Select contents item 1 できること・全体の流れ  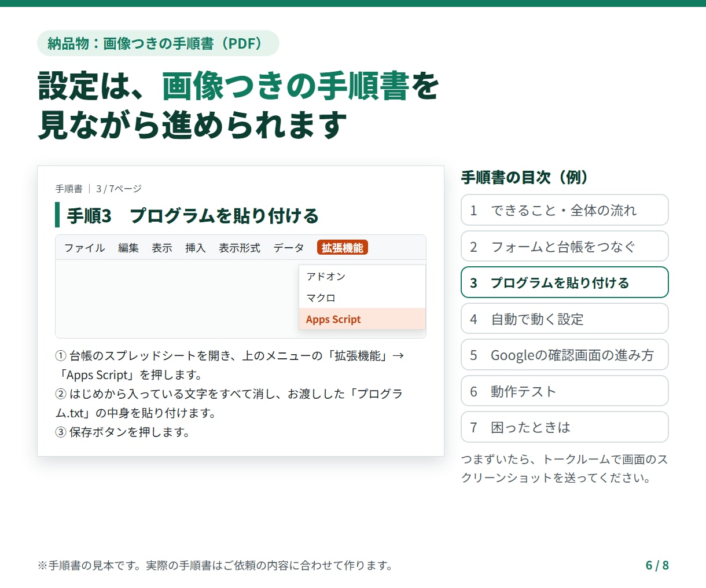point(565,210)
